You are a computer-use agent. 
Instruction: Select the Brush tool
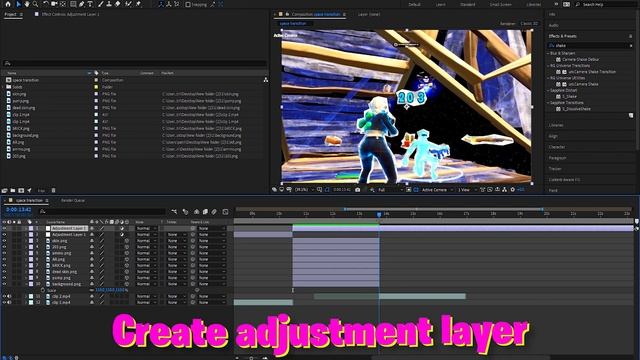[100, 4]
